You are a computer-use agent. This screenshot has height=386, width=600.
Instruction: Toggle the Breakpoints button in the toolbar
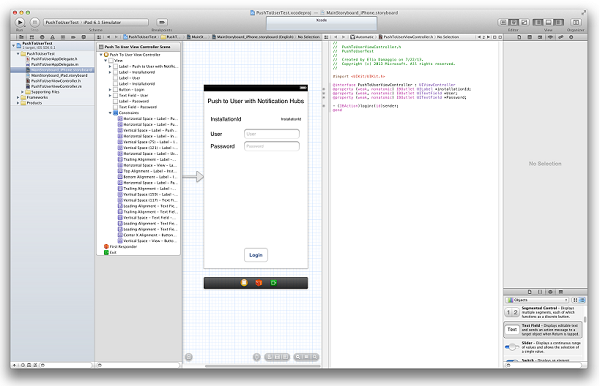tap(162, 22)
